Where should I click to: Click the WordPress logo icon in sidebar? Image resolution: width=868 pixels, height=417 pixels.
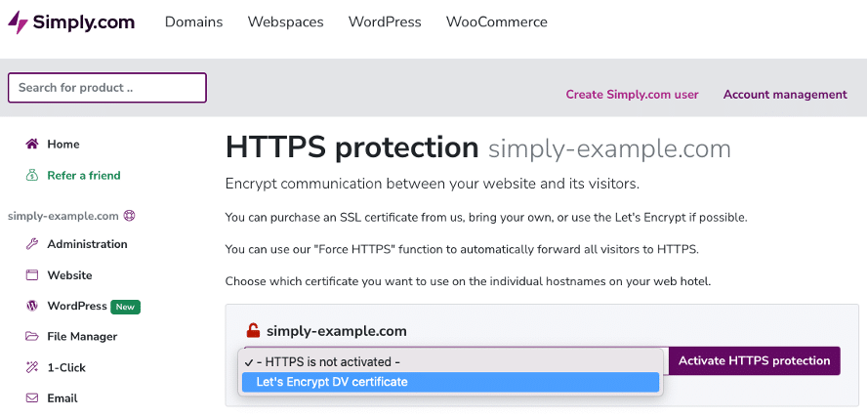[x=32, y=306]
